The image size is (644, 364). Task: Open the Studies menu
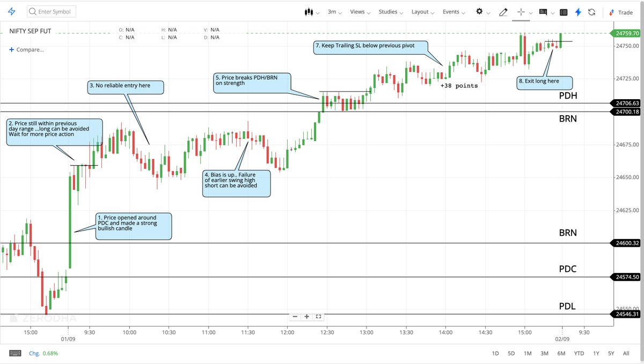(391, 12)
